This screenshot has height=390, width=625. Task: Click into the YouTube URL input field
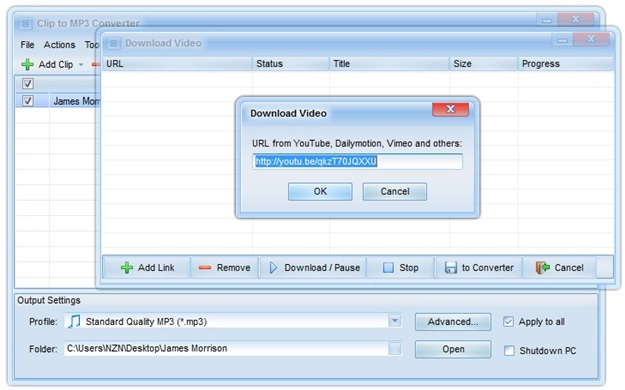(358, 162)
